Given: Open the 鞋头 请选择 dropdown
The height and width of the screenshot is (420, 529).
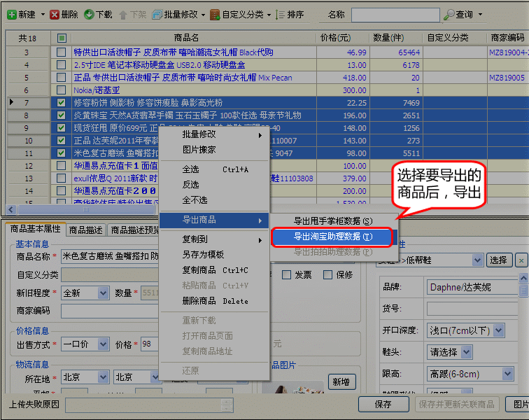Looking at the screenshot, I should click(x=467, y=352).
